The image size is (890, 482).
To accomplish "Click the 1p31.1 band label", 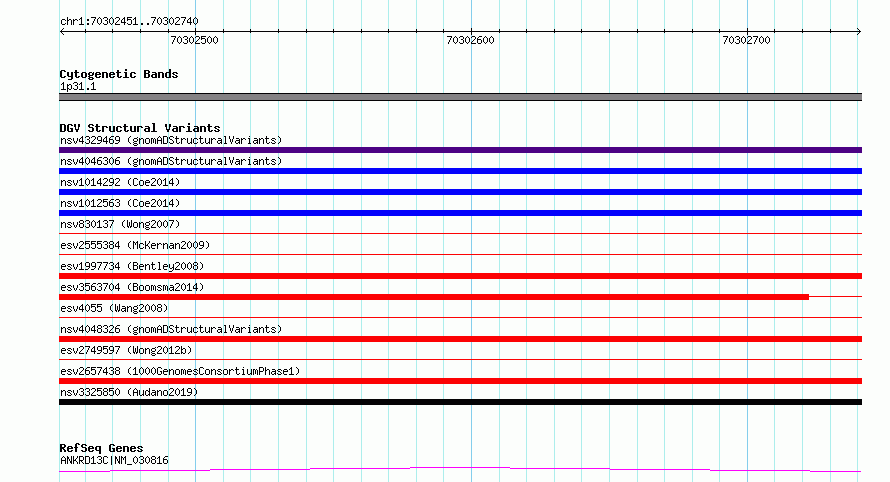I will [x=78, y=86].
